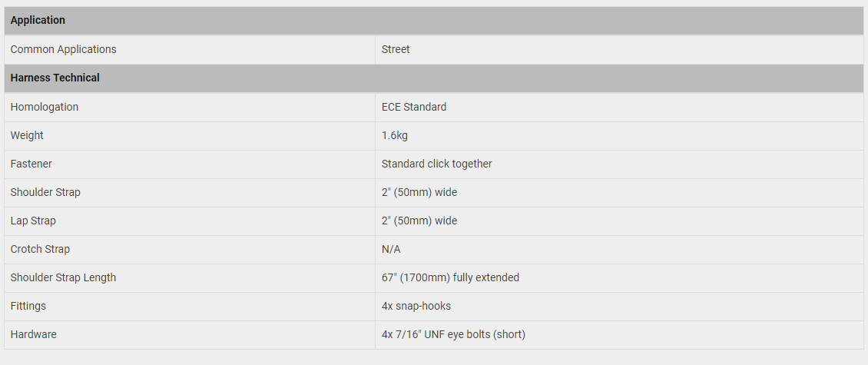Click the Standard click together value
This screenshot has width=868, height=365.
click(x=437, y=164)
